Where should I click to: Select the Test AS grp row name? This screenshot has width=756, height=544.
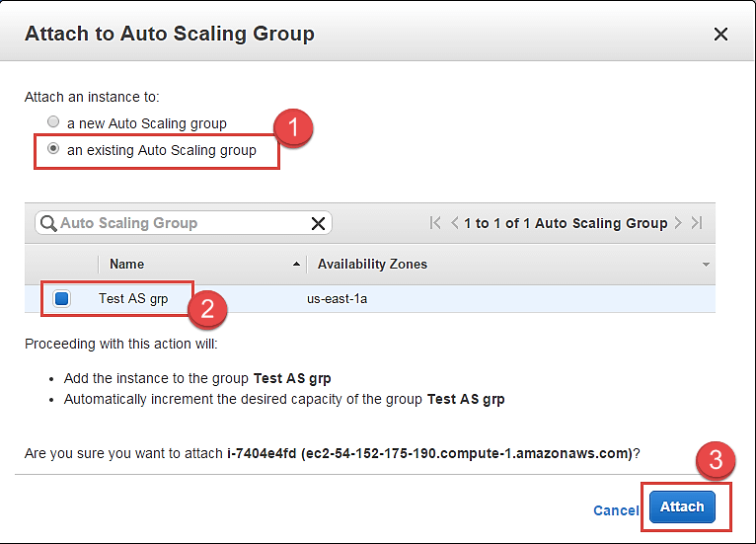tap(133, 298)
